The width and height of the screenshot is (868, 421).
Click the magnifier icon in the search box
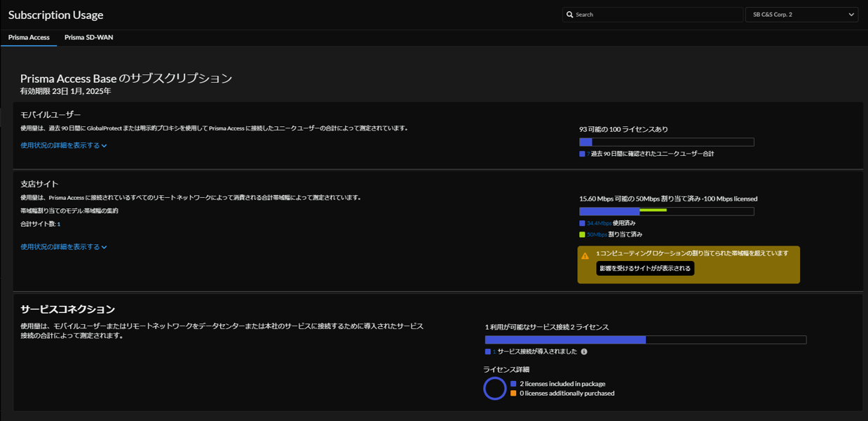coord(570,15)
